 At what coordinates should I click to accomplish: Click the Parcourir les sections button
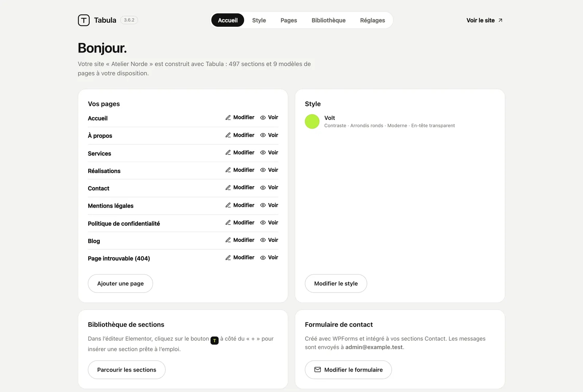[x=126, y=370]
